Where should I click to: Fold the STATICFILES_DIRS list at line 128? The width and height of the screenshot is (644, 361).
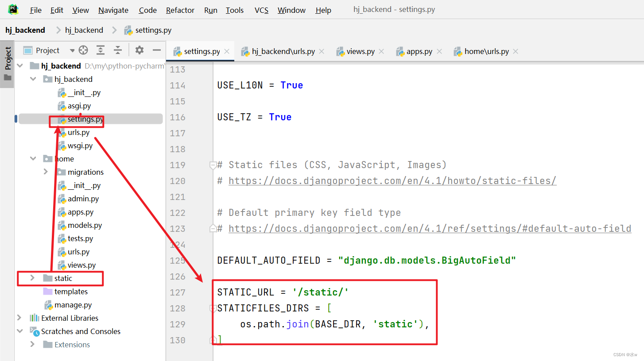pos(213,308)
